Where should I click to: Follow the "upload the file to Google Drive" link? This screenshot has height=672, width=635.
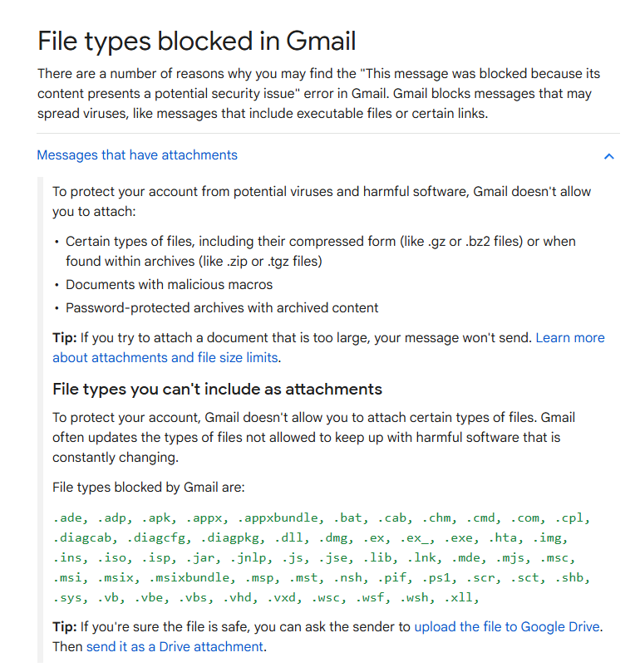click(x=507, y=626)
